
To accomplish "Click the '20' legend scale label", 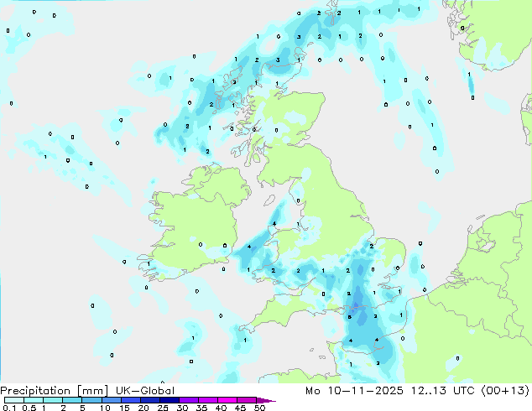I will point(143,408).
